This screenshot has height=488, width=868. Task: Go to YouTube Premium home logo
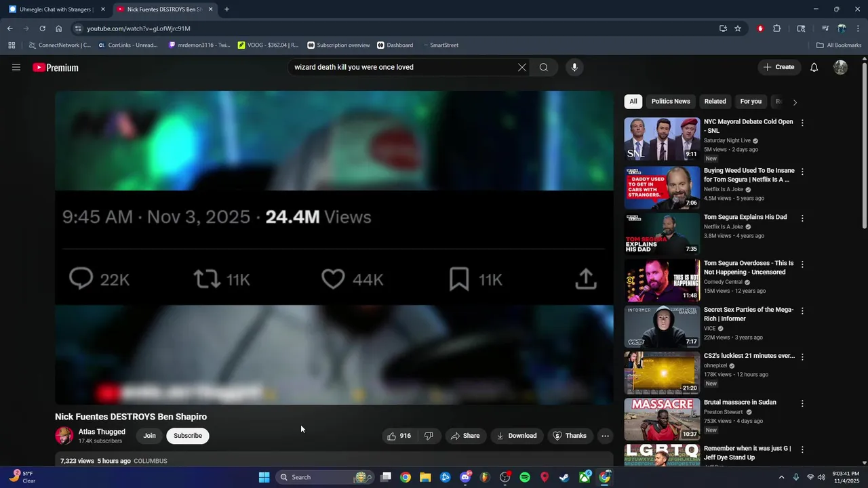[x=56, y=68]
